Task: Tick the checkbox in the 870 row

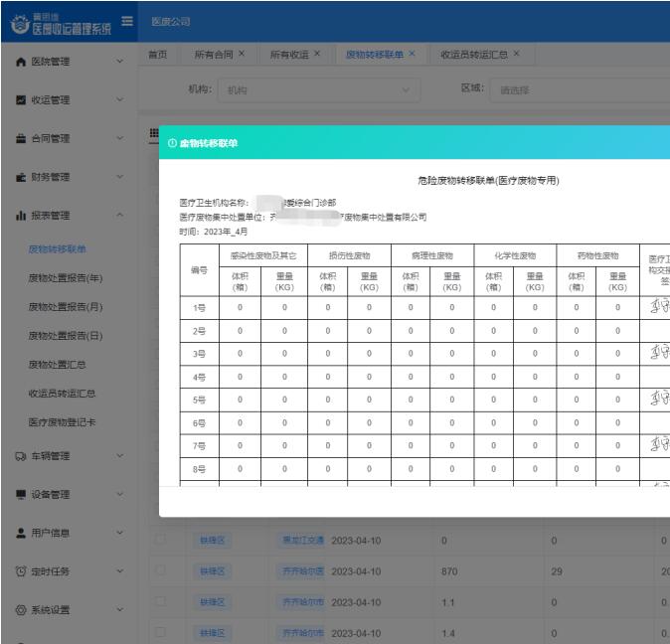Action: coord(159,571)
